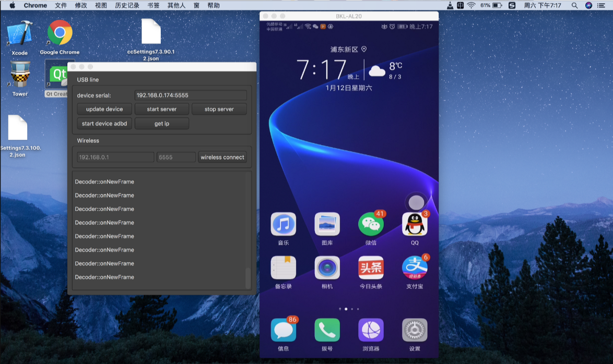The image size is (613, 364).
Task: Click the device serial input field
Action: pyautogui.click(x=191, y=95)
